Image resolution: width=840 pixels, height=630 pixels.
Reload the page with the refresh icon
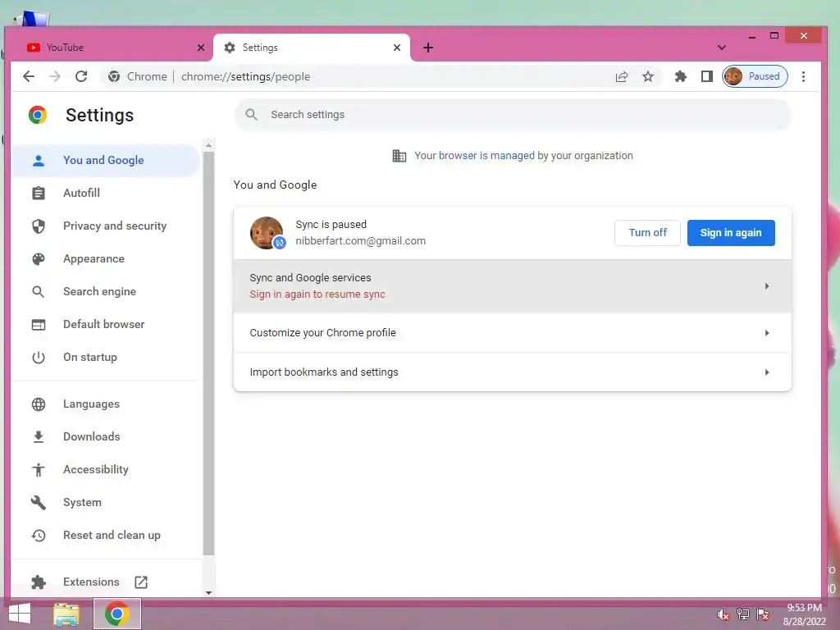tap(81, 76)
